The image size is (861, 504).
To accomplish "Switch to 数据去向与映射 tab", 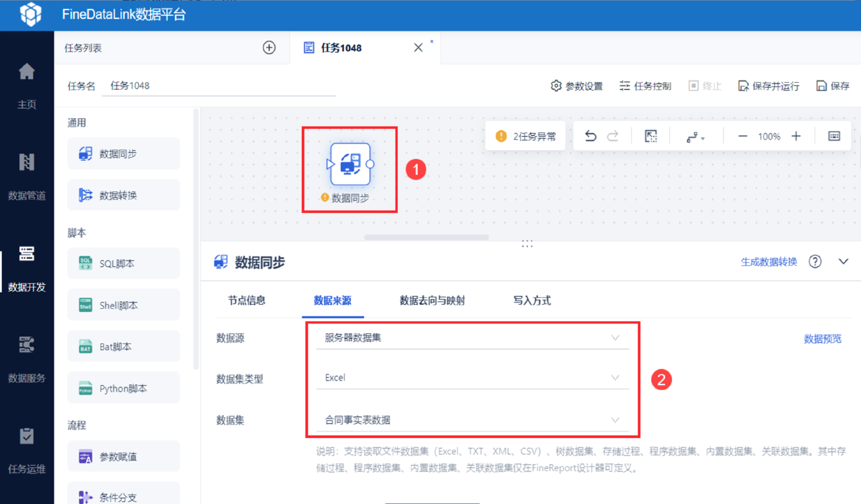I will point(432,301).
